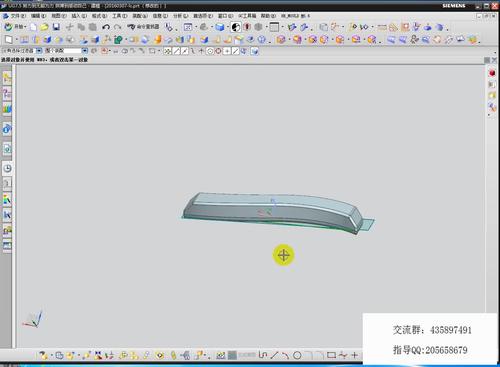Open the 视图(V) View menu

point(59,16)
